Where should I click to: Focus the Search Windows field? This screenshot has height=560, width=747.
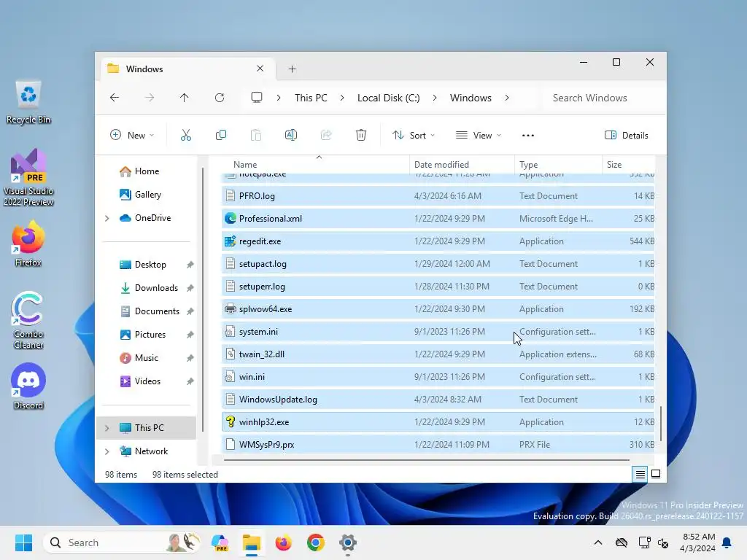pos(602,98)
